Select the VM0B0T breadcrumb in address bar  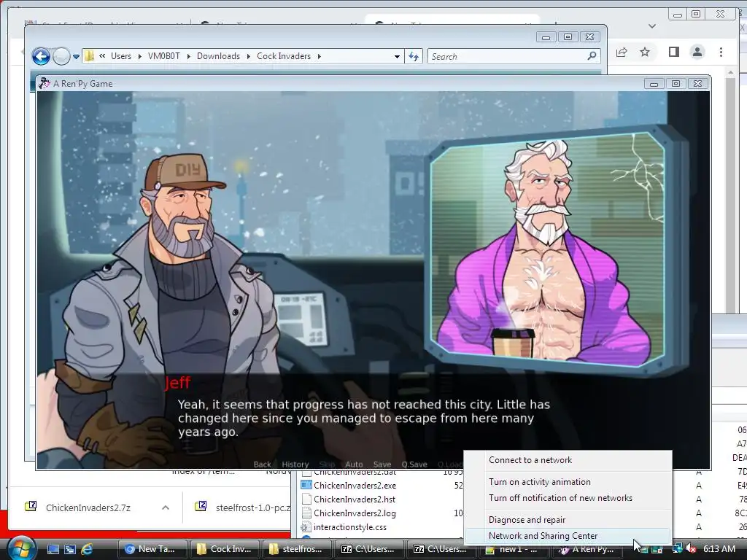(x=164, y=56)
